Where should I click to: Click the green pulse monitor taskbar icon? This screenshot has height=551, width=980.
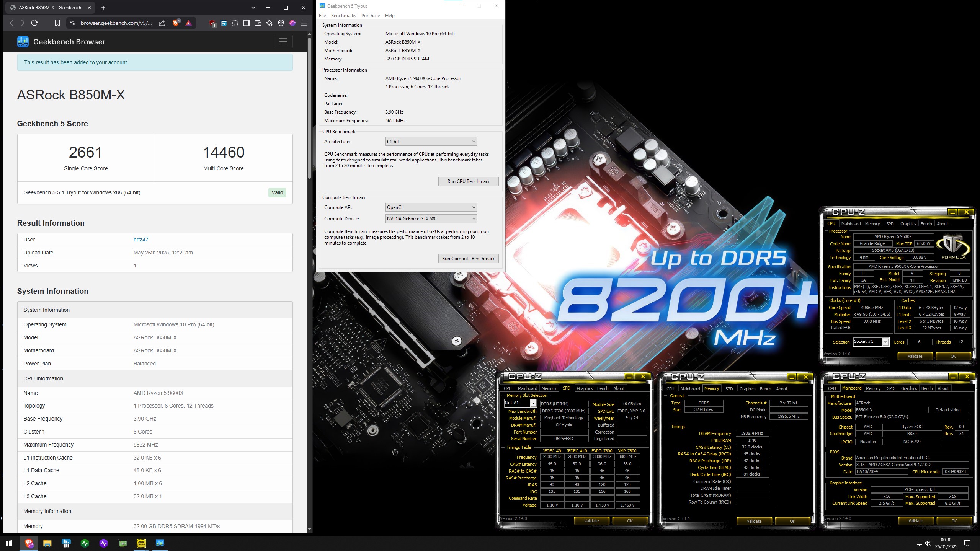click(85, 543)
